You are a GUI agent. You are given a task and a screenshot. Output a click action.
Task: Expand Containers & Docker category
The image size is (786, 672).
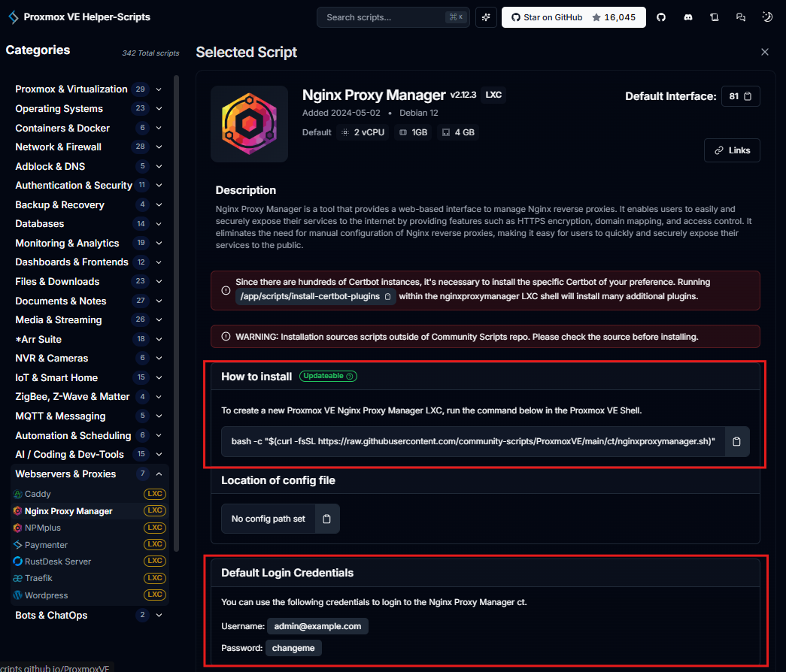[x=90, y=128]
